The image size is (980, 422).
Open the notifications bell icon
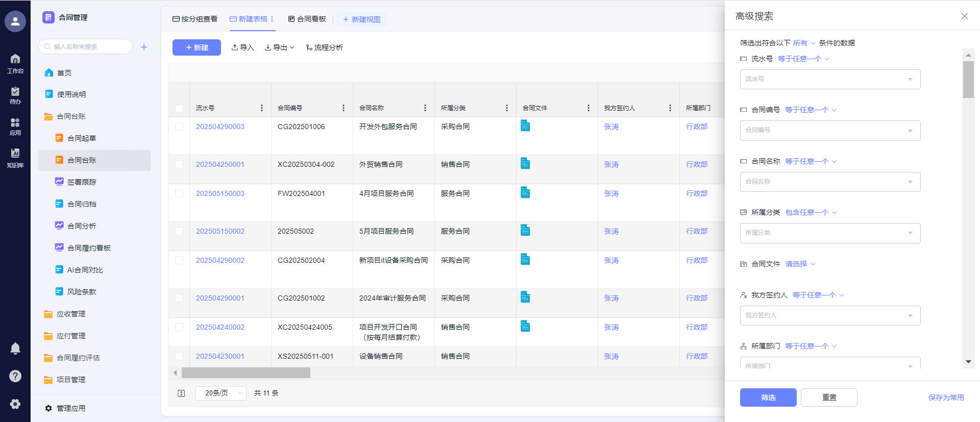(15, 348)
